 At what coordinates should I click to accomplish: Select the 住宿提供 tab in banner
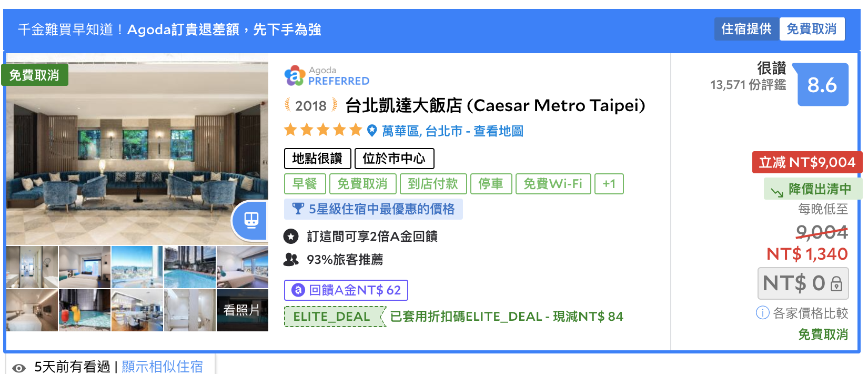(x=746, y=29)
